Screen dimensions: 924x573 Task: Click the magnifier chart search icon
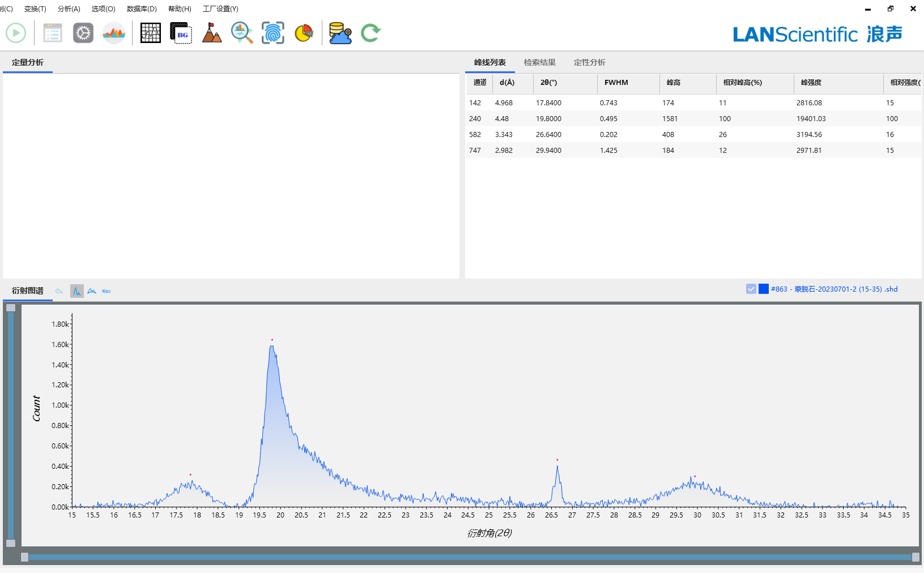click(242, 33)
